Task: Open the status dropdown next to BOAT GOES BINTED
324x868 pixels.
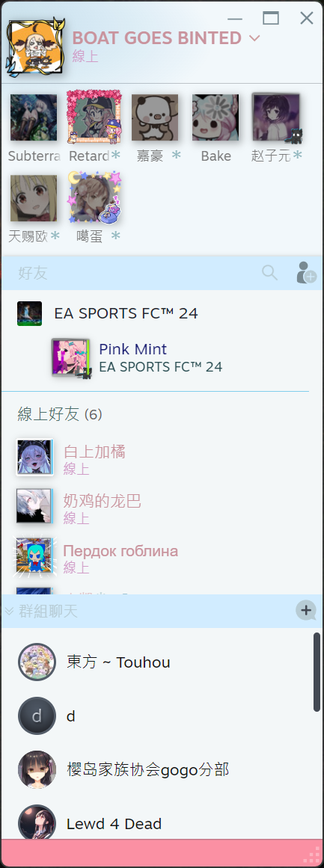Action: [254, 38]
